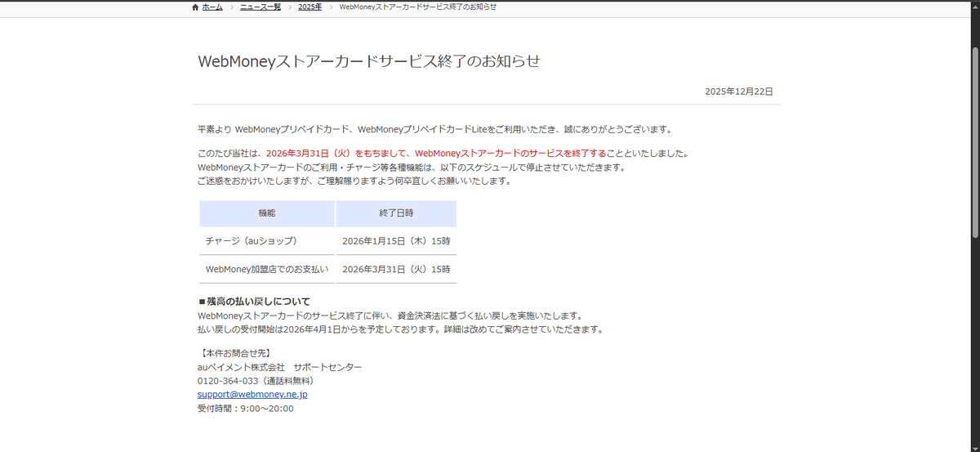The width and height of the screenshot is (980, 452).
Task: Click the phone number 0120-364-033
Action: click(228, 381)
